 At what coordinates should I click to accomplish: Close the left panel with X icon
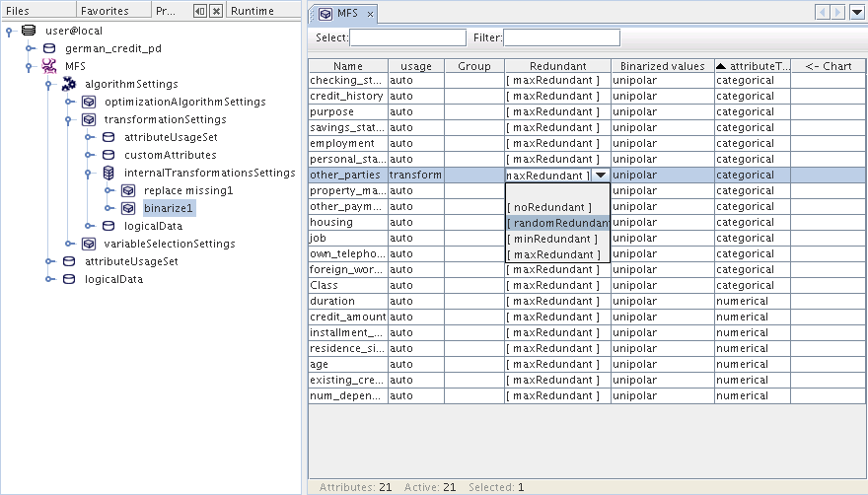[215, 11]
